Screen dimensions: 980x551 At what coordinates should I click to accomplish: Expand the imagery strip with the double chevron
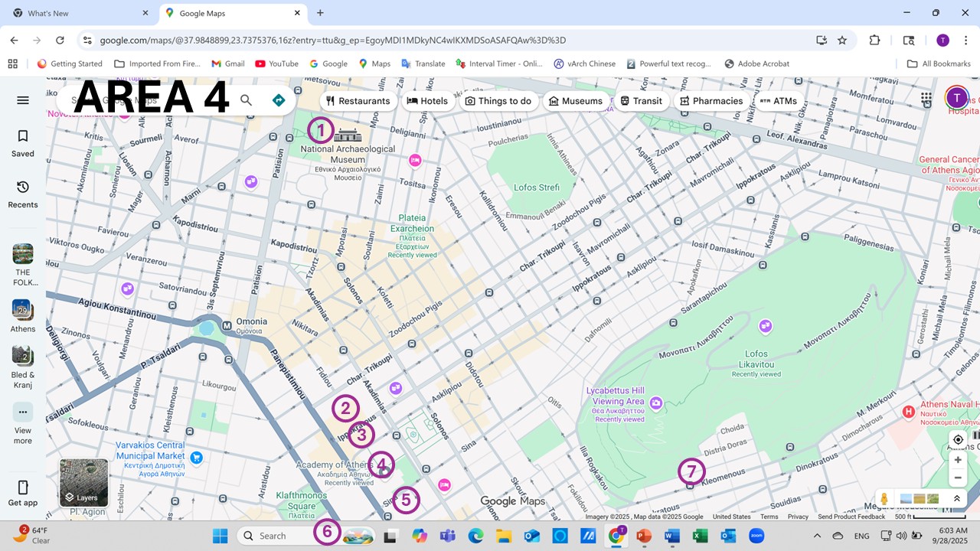click(956, 498)
